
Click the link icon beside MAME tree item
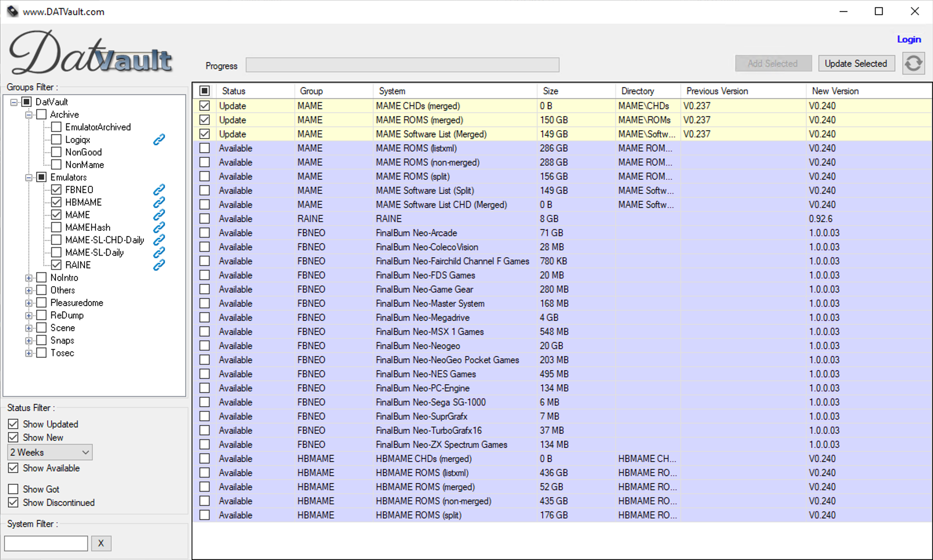pyautogui.click(x=159, y=215)
